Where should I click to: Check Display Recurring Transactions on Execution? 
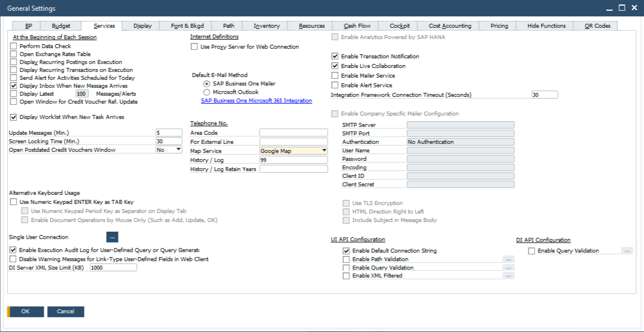pyautogui.click(x=14, y=70)
